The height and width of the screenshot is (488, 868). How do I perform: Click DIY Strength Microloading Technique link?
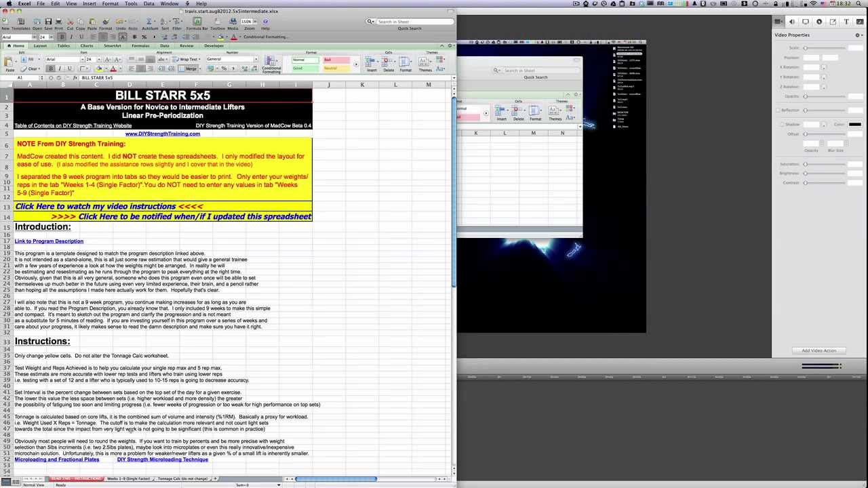[x=163, y=460]
